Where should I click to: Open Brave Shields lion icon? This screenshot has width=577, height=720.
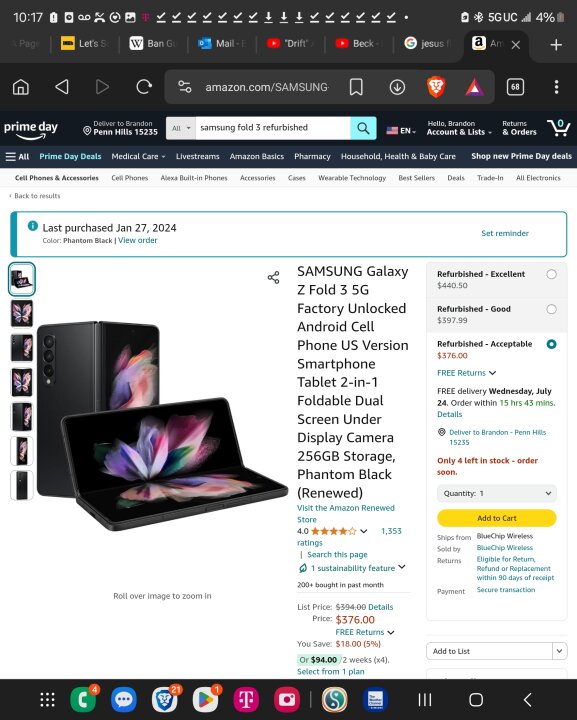pos(436,87)
